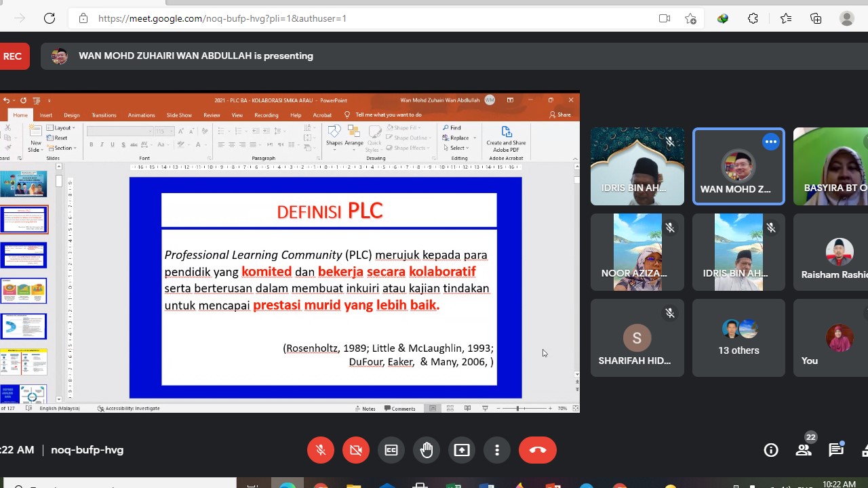Open the Transitions ribbon tab

click(x=104, y=115)
